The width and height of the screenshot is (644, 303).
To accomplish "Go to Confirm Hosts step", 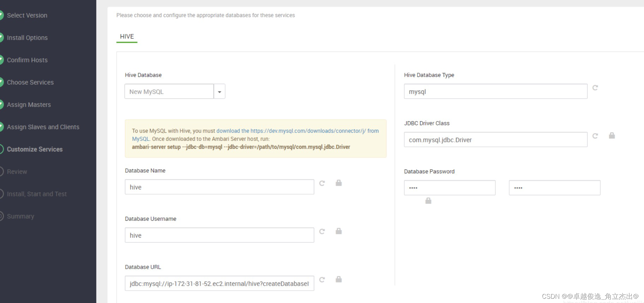I will pos(27,60).
